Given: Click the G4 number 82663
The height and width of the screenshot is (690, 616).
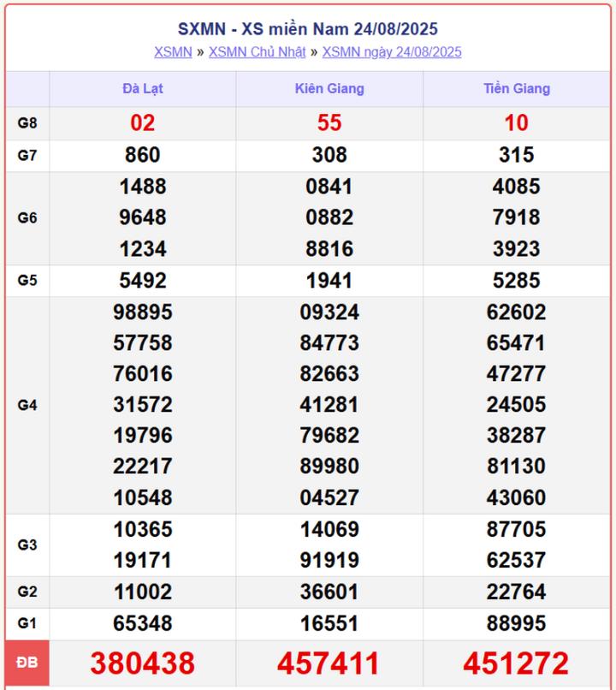Looking at the screenshot, I should pyautogui.click(x=329, y=374).
